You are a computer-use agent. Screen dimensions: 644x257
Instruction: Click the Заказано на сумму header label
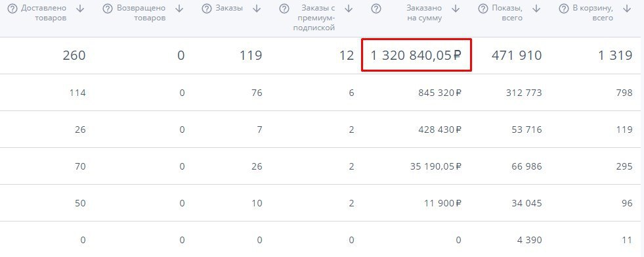tap(424, 13)
